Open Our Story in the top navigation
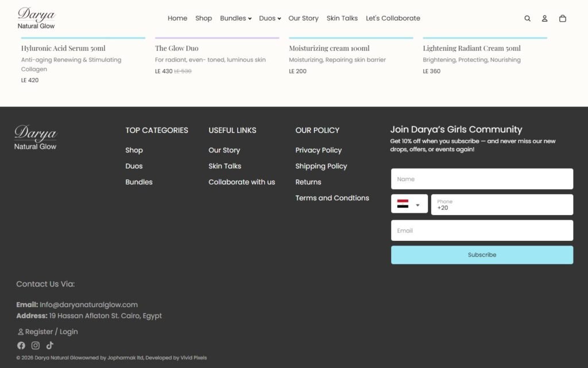 [303, 18]
